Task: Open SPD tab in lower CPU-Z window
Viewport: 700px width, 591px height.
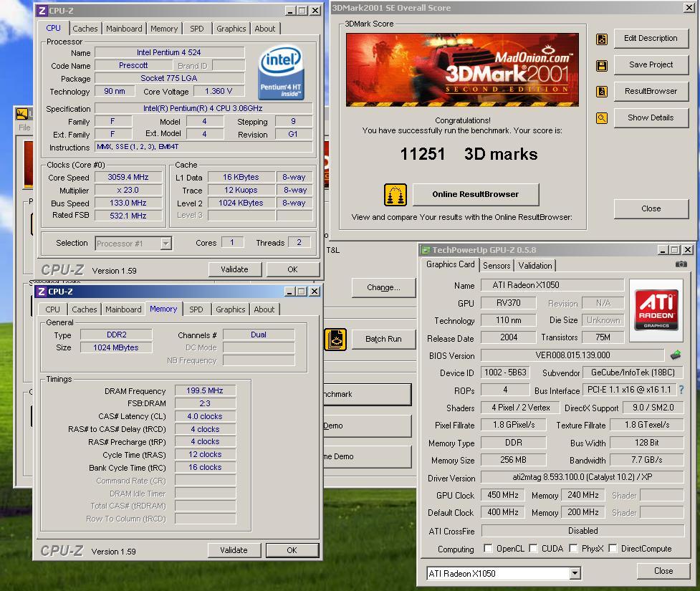Action: [x=196, y=309]
